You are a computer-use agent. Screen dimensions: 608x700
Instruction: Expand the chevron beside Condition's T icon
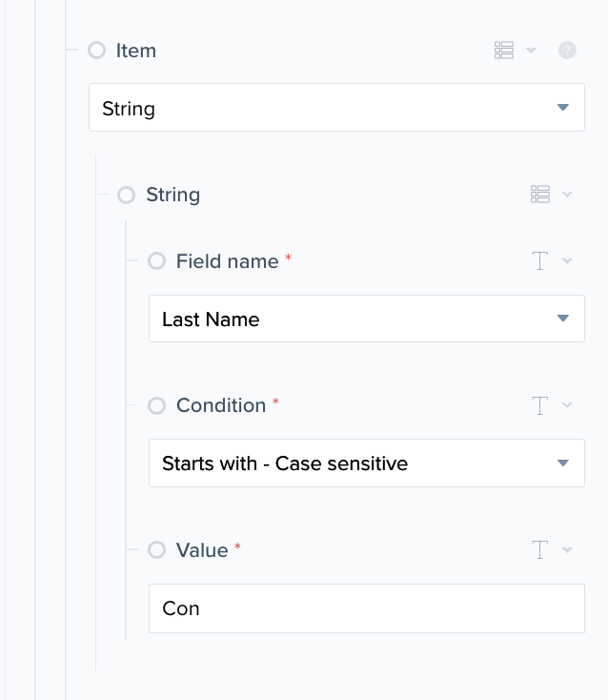click(x=567, y=405)
